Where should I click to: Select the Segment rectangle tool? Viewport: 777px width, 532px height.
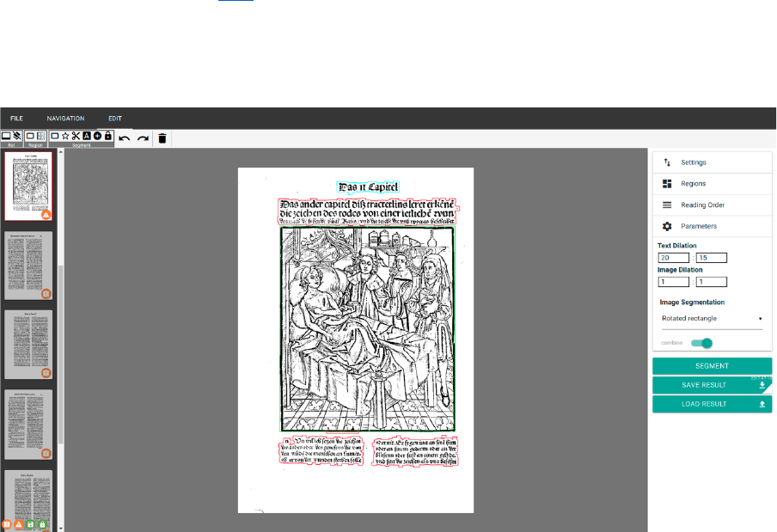tap(55, 136)
